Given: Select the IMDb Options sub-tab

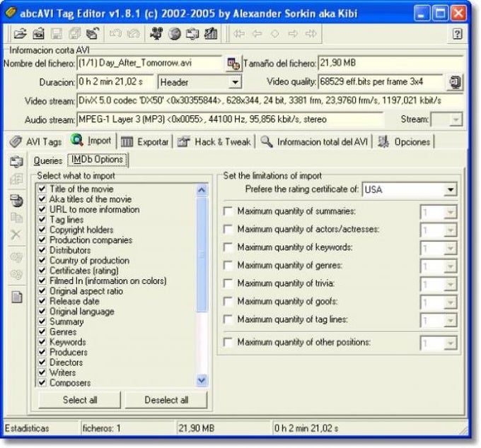Looking at the screenshot, I should [x=97, y=160].
